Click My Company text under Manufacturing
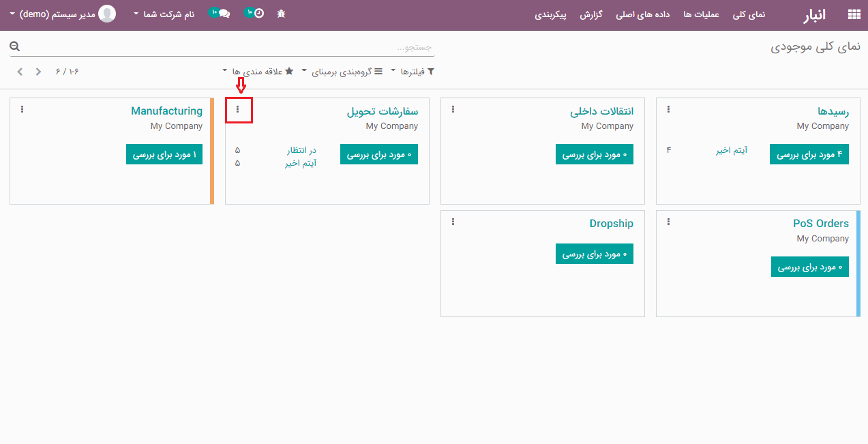Viewport: 868px width, 444px height. click(177, 126)
